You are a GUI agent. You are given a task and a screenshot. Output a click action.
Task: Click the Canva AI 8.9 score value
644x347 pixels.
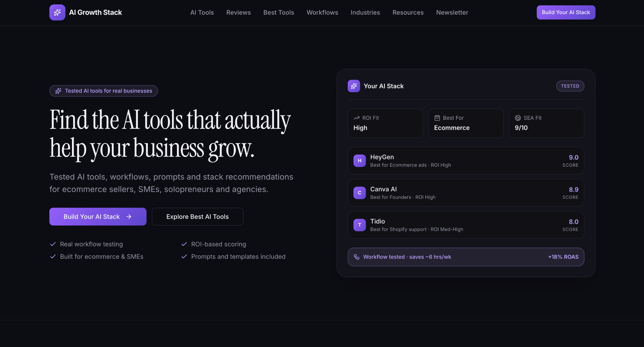[x=574, y=189]
